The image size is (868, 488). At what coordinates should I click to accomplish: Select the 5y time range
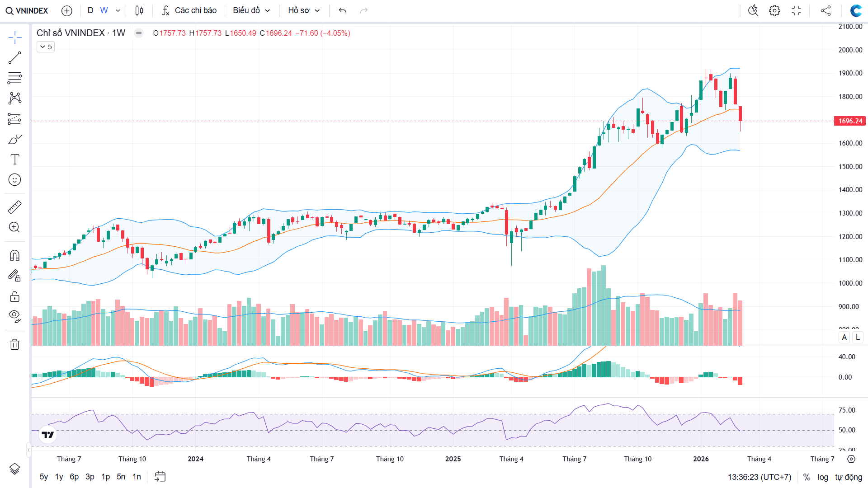pyautogui.click(x=43, y=477)
